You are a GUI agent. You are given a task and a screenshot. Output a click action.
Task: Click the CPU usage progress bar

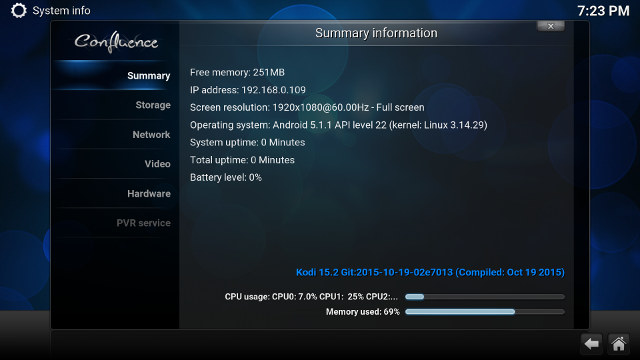[x=485, y=297]
